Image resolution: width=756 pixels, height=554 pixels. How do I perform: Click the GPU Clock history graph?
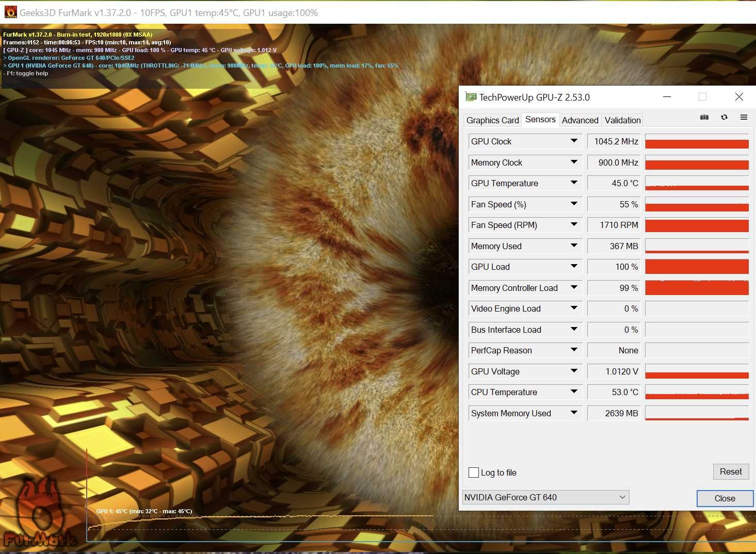coord(697,141)
